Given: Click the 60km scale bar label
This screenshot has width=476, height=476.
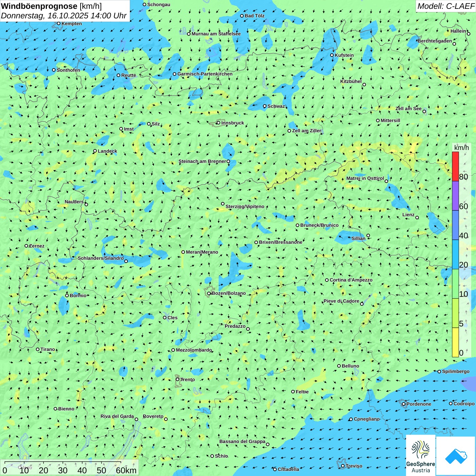Looking at the screenshot, I should click(126, 470).
